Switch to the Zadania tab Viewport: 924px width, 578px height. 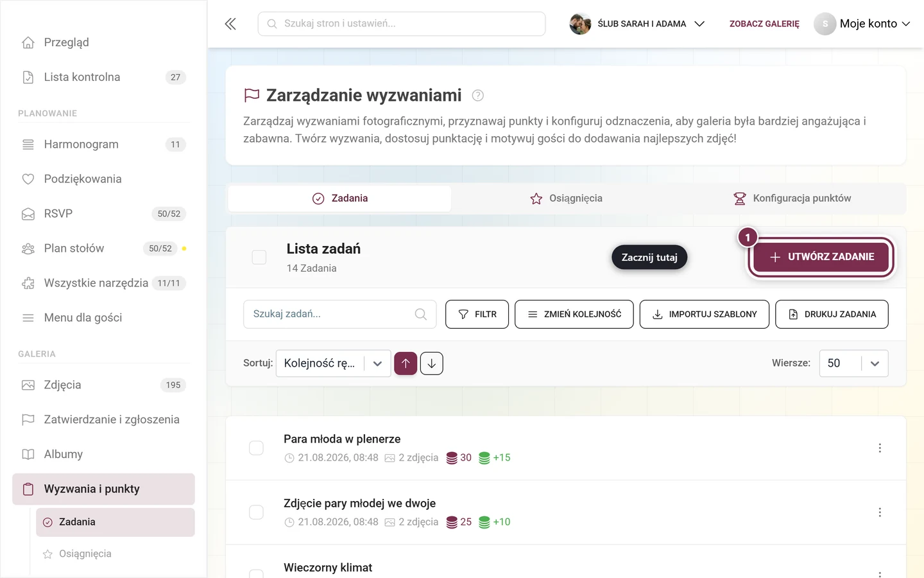(339, 198)
